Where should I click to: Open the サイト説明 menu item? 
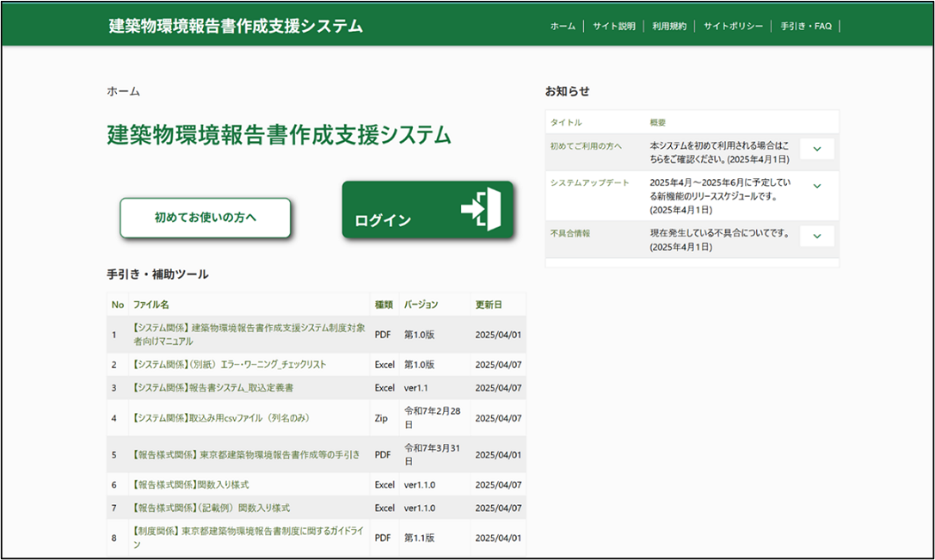click(x=613, y=26)
